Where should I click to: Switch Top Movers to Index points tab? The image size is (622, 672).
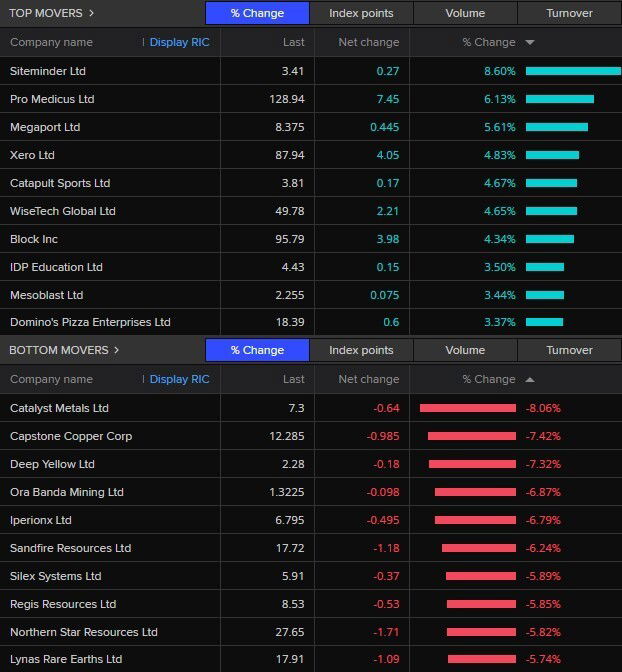[x=361, y=13]
